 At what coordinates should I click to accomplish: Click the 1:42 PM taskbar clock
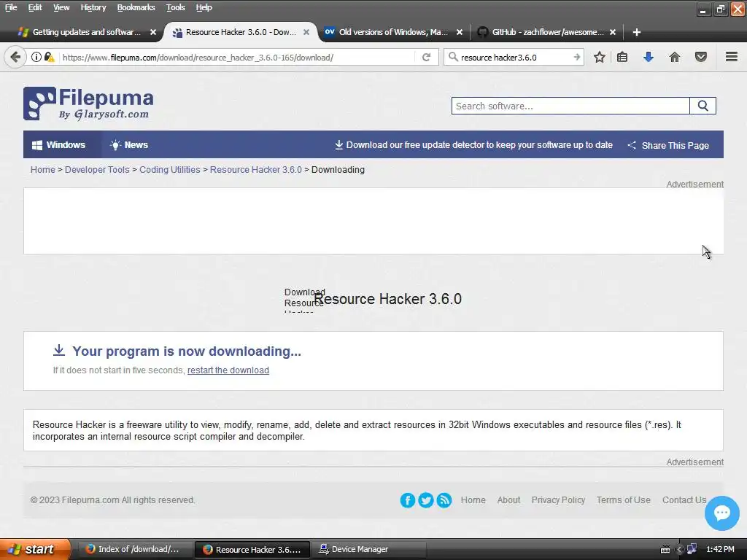coord(720,549)
